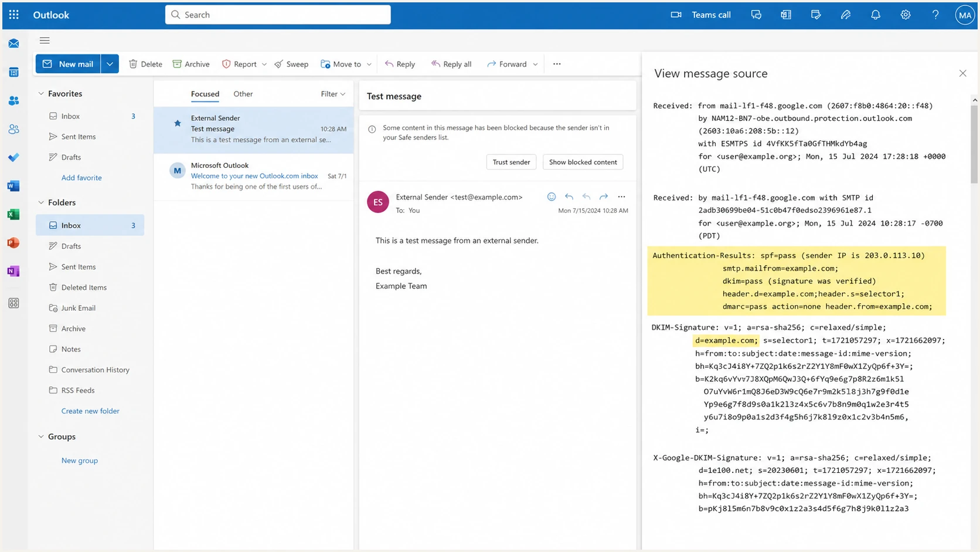Collapse navigation pane with hamburger icon
The width and height of the screenshot is (980, 552).
coord(45,40)
